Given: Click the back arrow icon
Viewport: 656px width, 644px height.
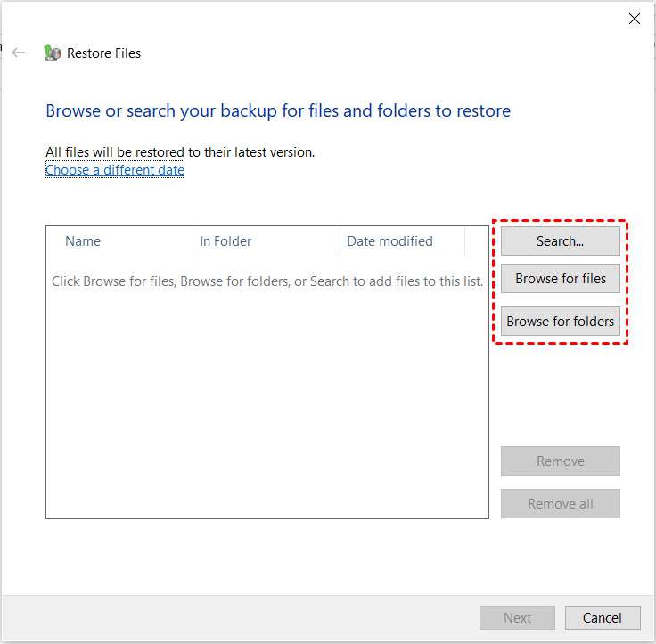Looking at the screenshot, I should tap(19, 53).
